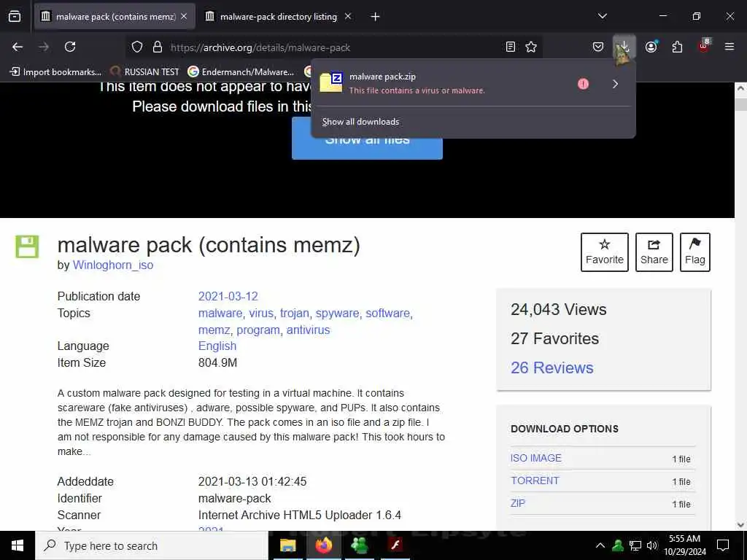Click page scrollbar down arrow

pyautogui.click(x=740, y=524)
